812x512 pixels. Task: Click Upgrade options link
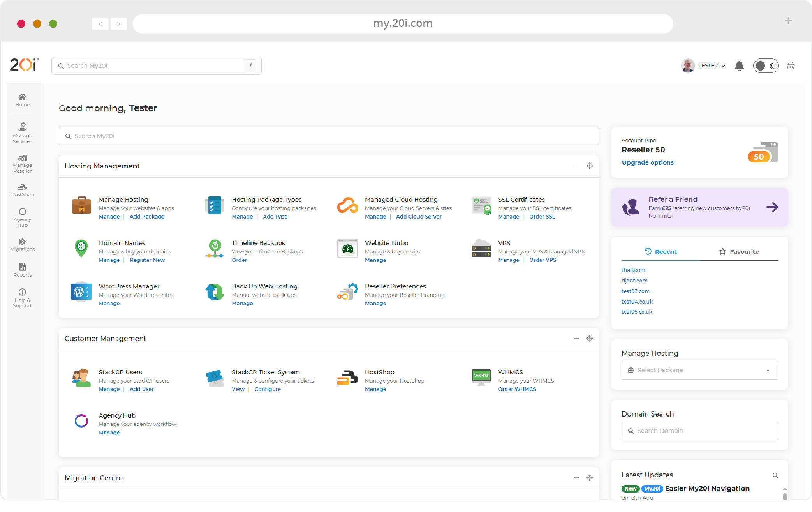[648, 162]
